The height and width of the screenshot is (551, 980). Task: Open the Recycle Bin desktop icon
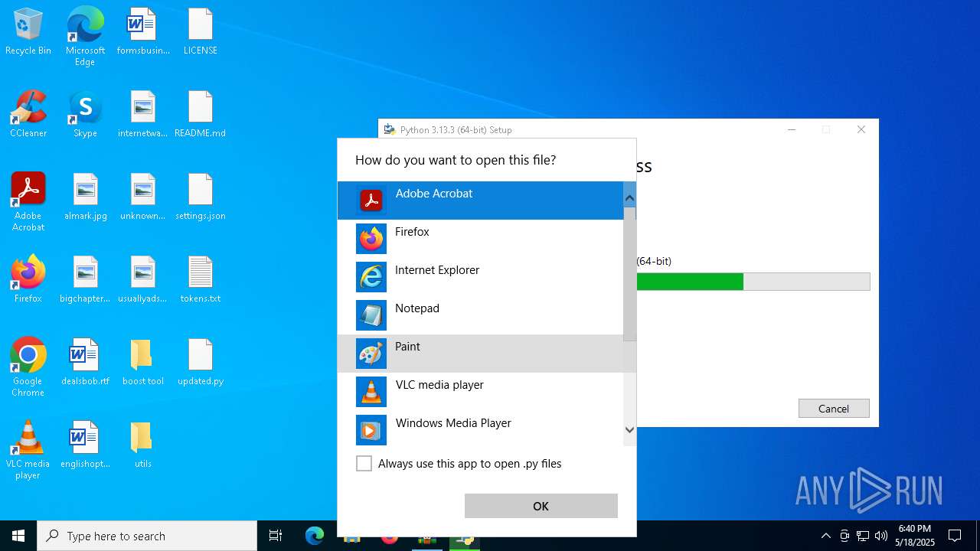(28, 32)
